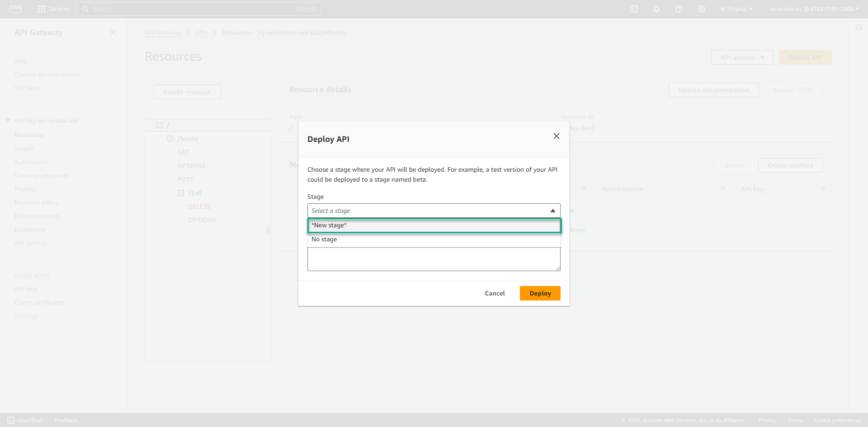
Task: Open Usage plans in sidebar
Action: pyautogui.click(x=32, y=275)
